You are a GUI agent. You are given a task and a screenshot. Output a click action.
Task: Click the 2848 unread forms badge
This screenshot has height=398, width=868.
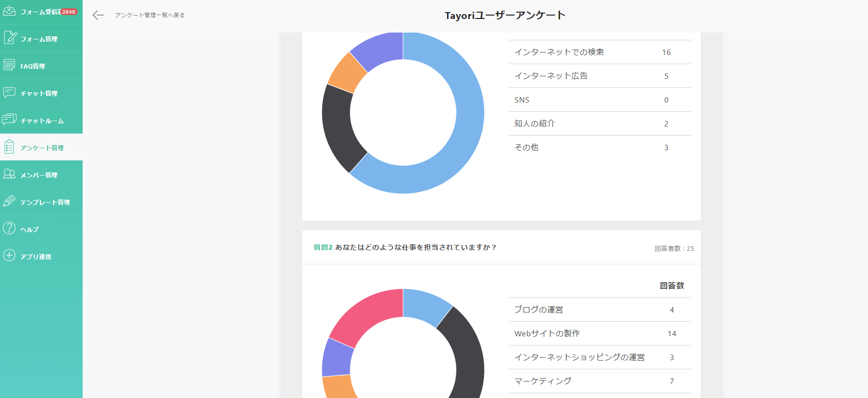(x=69, y=12)
